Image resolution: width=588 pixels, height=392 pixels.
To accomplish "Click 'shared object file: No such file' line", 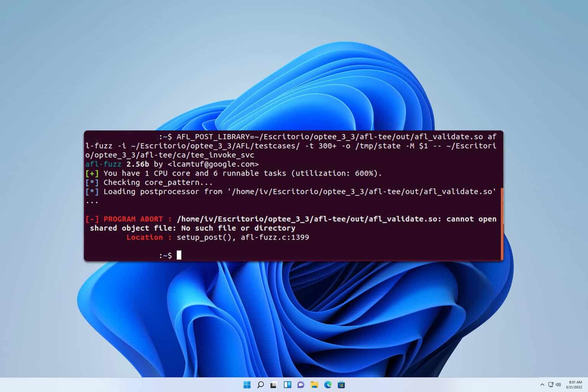I will coord(193,228).
